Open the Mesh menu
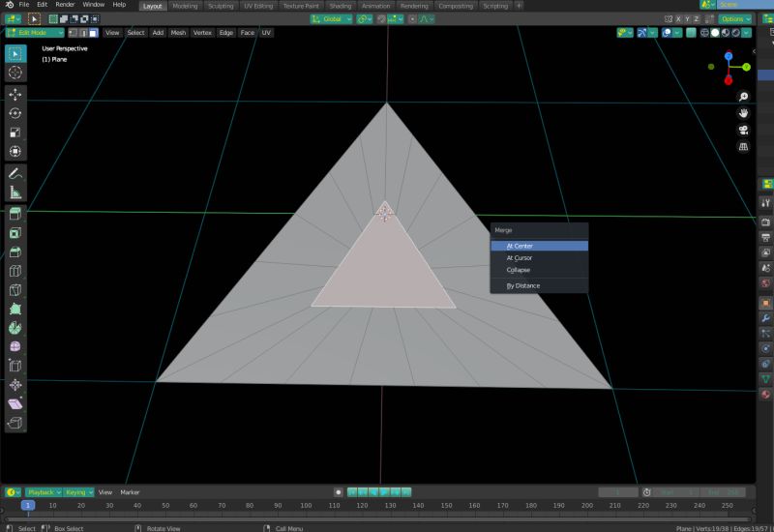 click(x=178, y=33)
